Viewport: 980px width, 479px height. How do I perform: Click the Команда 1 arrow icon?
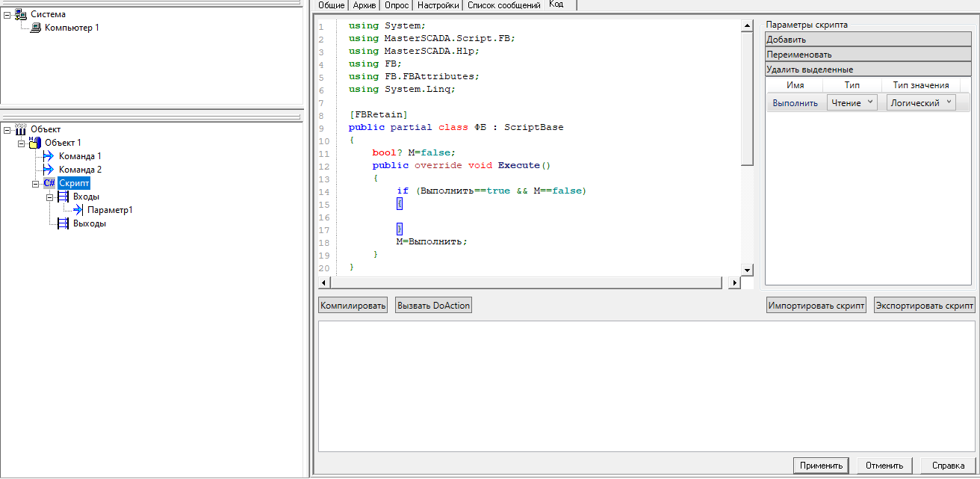click(49, 156)
